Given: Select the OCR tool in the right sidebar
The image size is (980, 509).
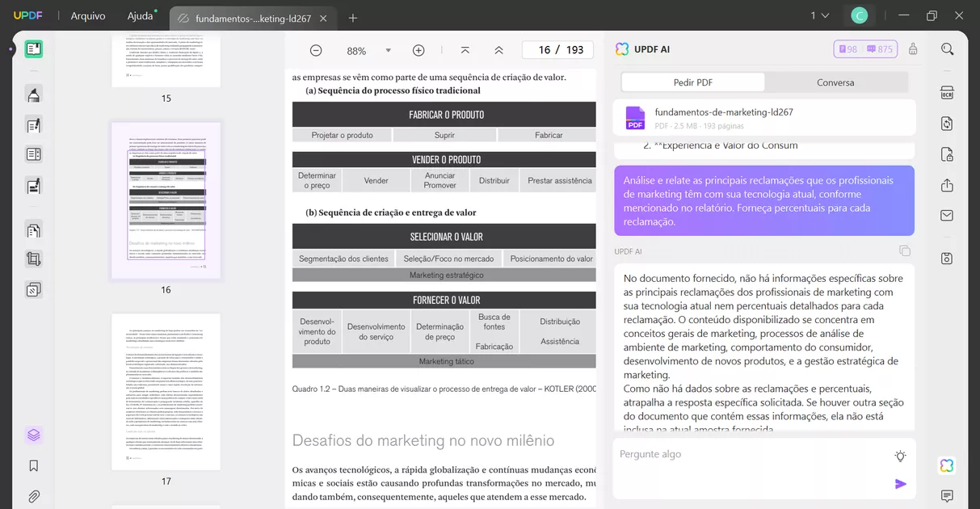Looking at the screenshot, I should (x=947, y=93).
